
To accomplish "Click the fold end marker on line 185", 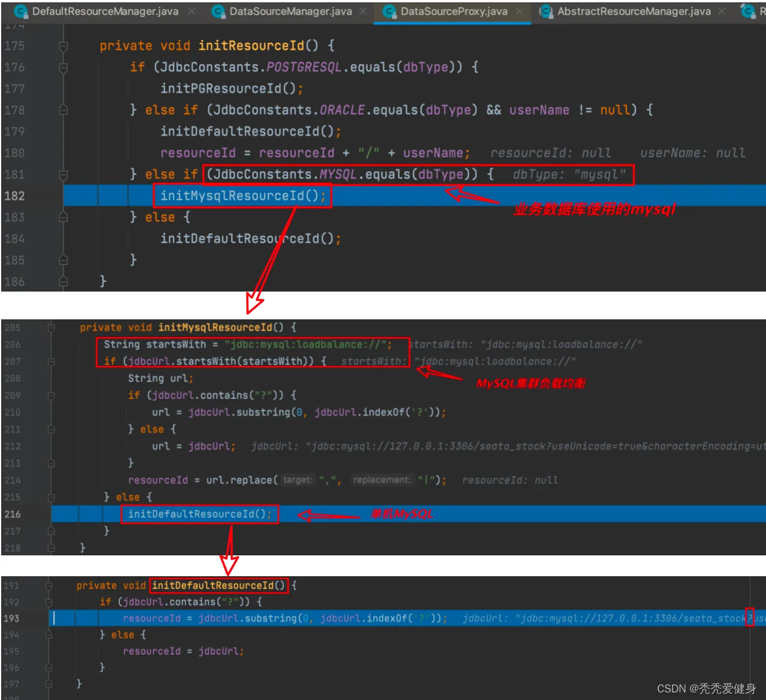I will pyautogui.click(x=63, y=260).
